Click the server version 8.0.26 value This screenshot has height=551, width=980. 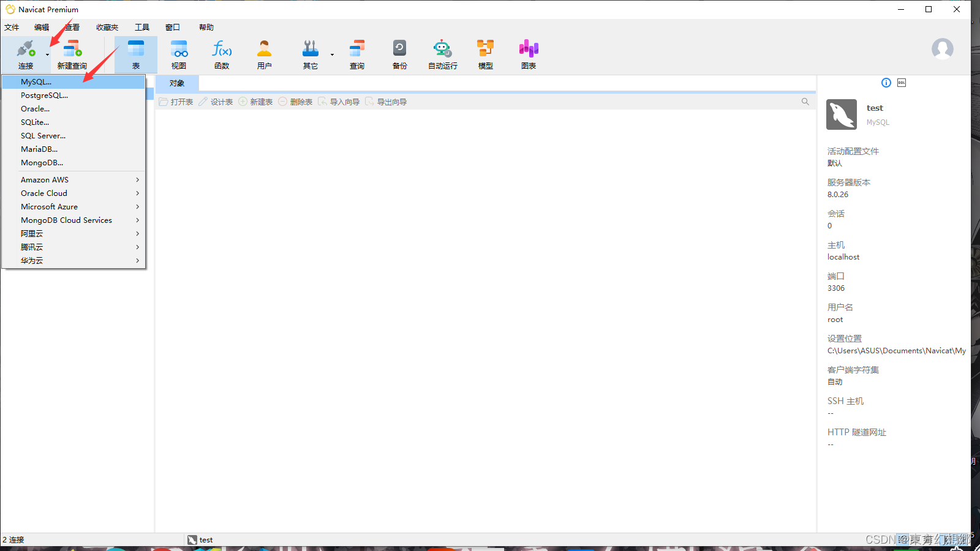pos(838,195)
